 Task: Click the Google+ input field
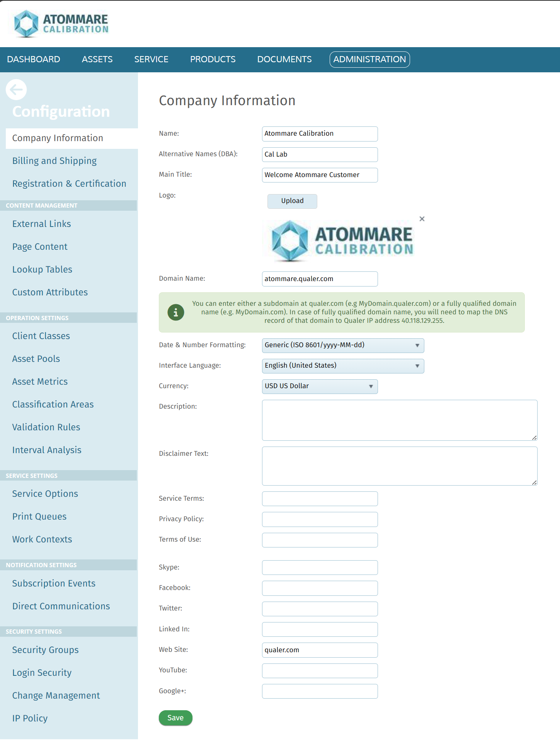point(320,691)
